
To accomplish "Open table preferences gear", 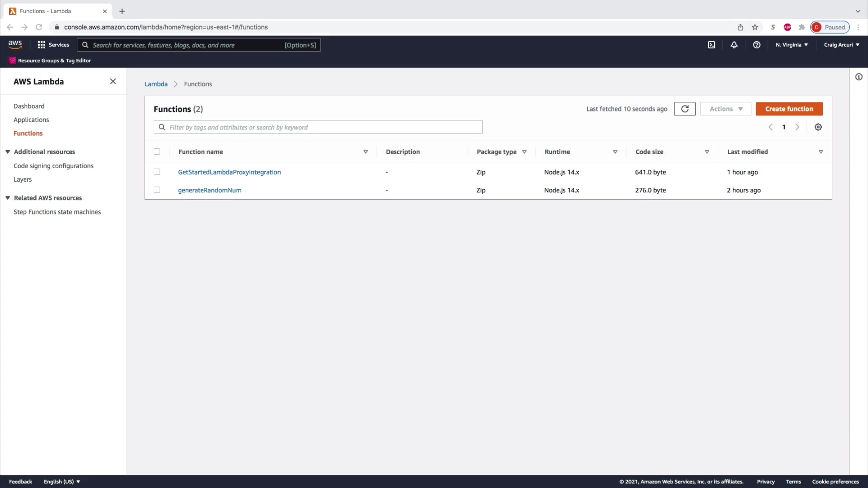I will (x=818, y=127).
